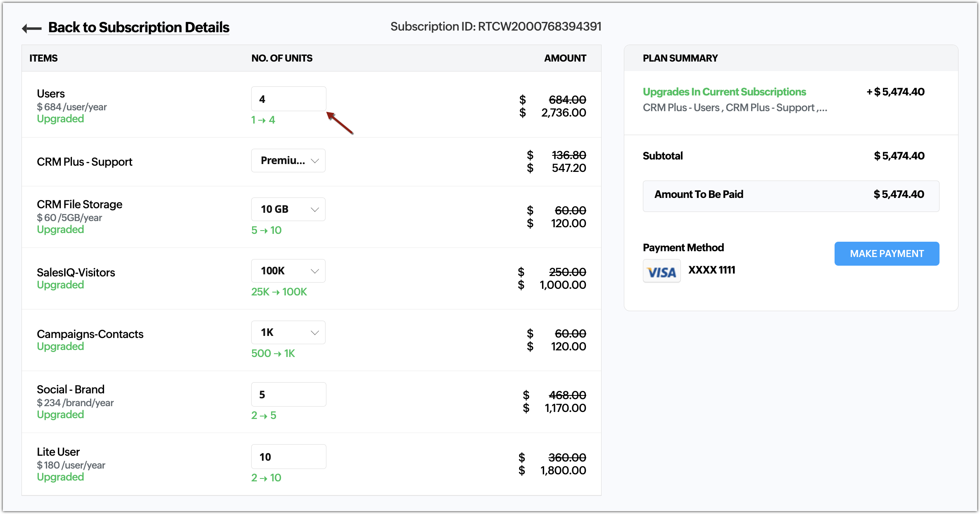
Task: Click card number XXXX 1111
Action: coord(711,270)
